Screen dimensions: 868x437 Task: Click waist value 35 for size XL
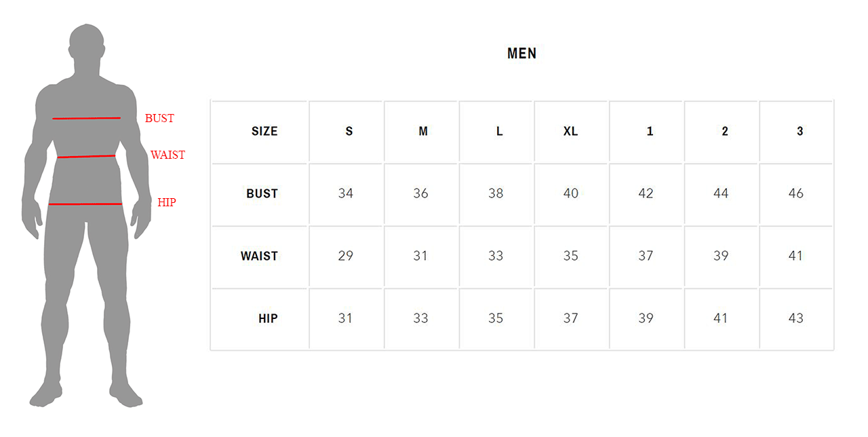571,256
